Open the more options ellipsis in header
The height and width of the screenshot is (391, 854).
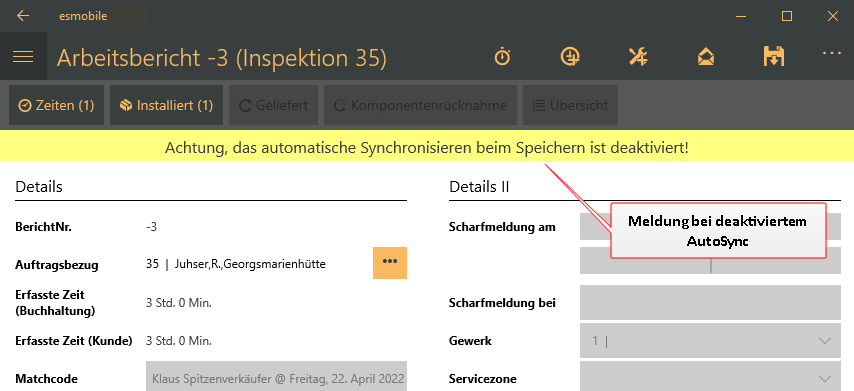(x=832, y=53)
